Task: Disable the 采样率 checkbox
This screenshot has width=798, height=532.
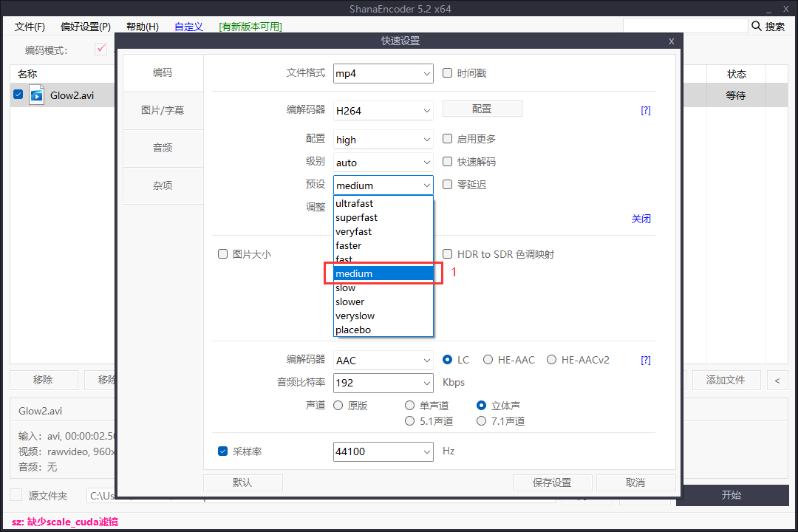Action: (x=223, y=451)
